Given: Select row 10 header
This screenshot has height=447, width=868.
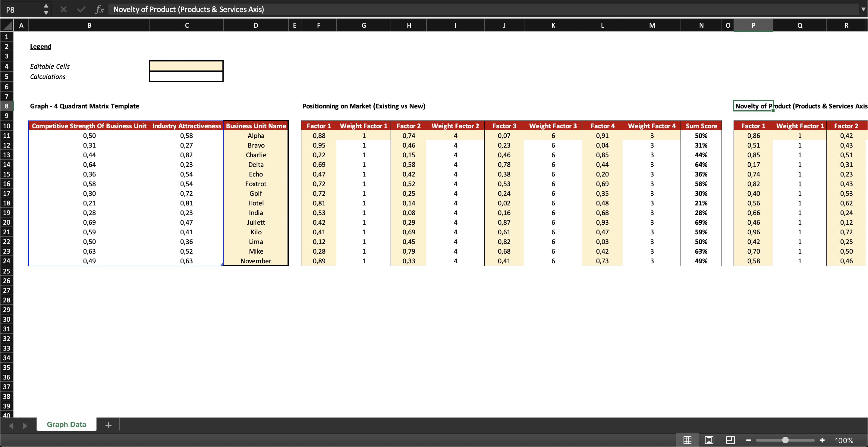Looking at the screenshot, I should 7,126.
